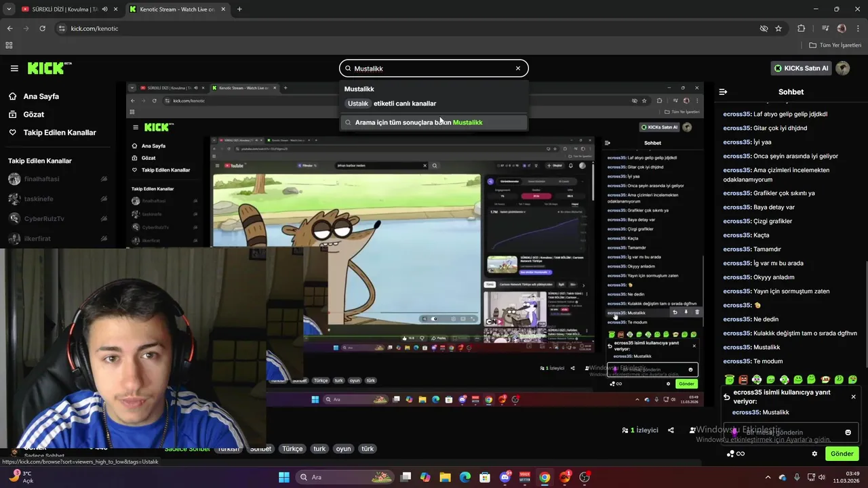
Task: Click the stream share icon
Action: (671, 430)
